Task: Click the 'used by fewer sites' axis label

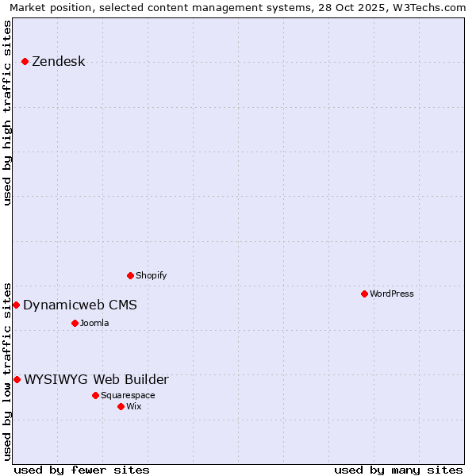Action: point(82,470)
